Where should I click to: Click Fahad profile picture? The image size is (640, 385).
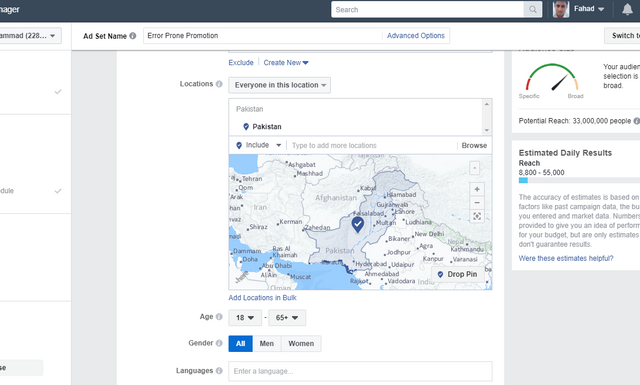coord(561,9)
